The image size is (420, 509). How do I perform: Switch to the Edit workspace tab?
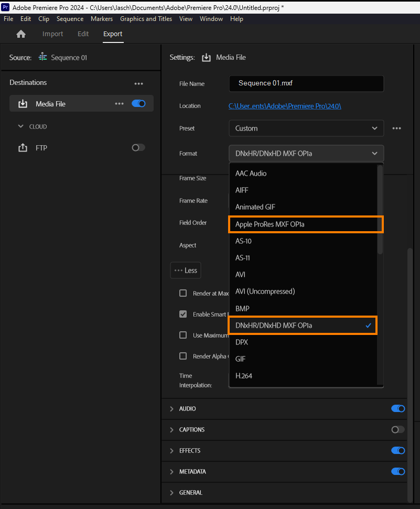[83, 34]
